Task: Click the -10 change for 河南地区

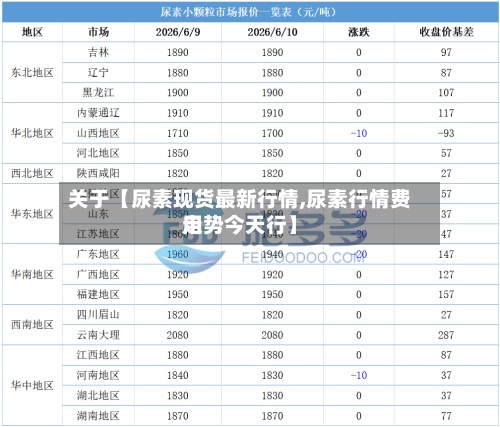Action: pos(359,375)
